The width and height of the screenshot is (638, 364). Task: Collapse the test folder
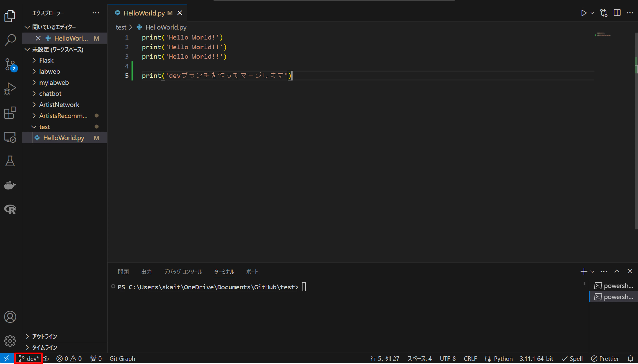[x=65, y=127]
